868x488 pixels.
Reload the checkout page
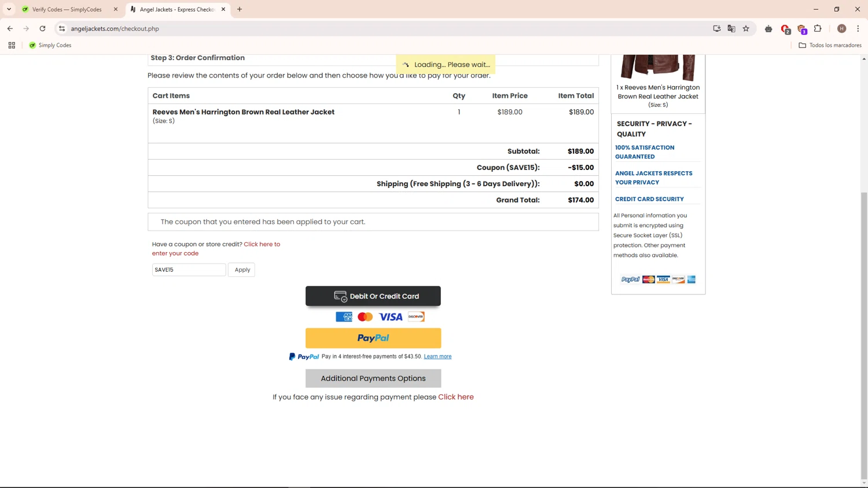[x=42, y=28]
